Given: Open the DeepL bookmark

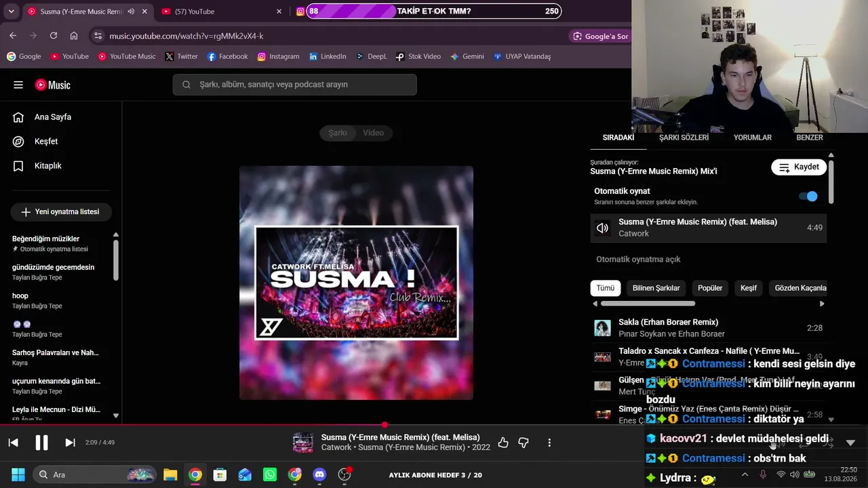Looking at the screenshot, I should [x=371, y=56].
